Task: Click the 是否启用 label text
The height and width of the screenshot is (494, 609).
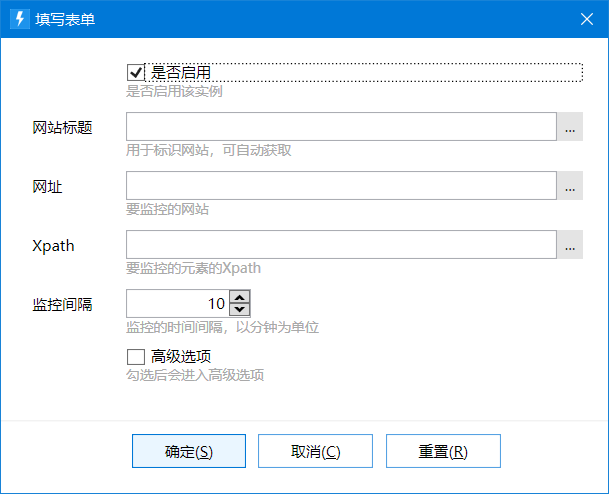Action: [x=181, y=73]
